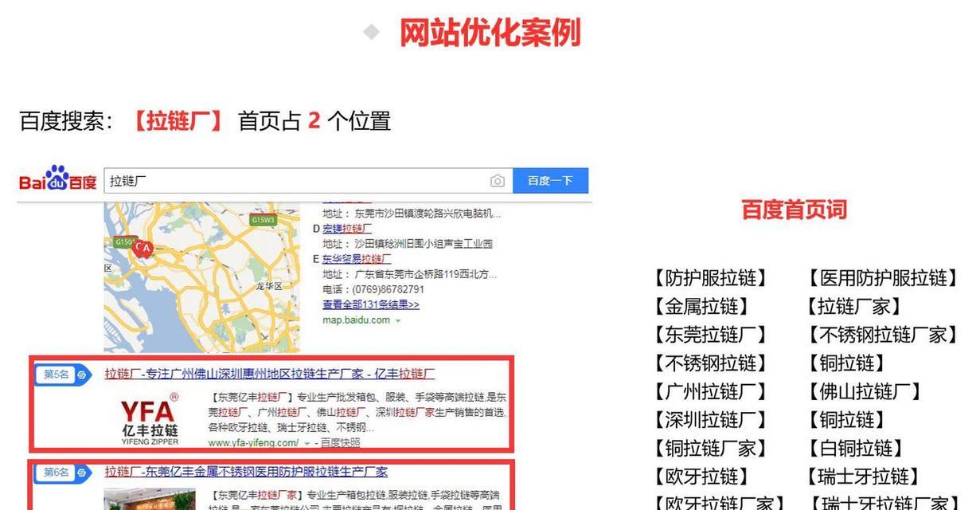Click the keyword 【拉链厂家】
This screenshot has width=980, height=510.
pos(856,307)
